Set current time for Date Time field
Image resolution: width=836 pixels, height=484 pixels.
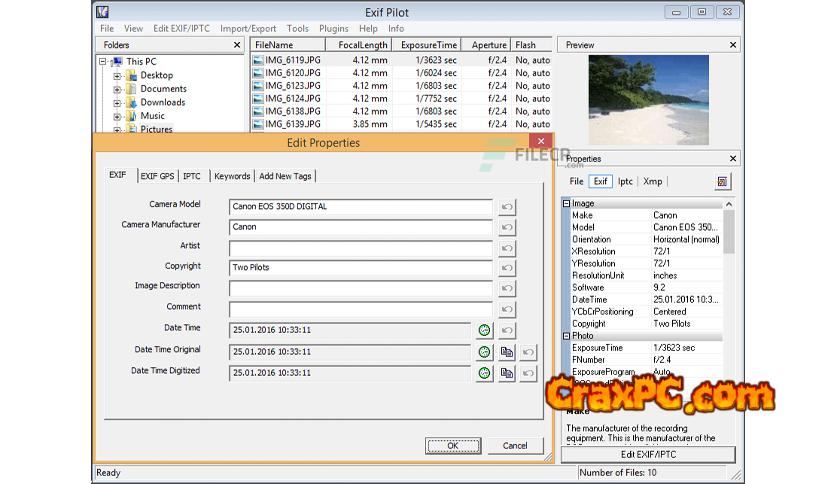(x=484, y=330)
